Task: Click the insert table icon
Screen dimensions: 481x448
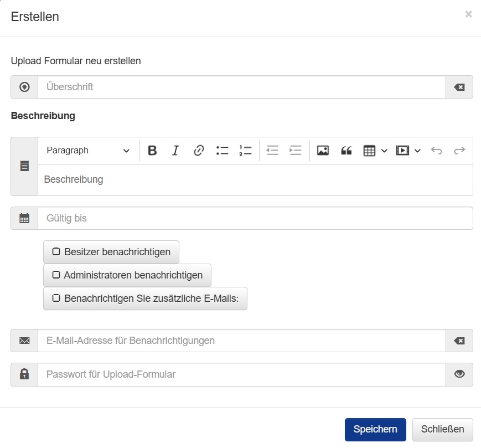Action: [x=369, y=151]
